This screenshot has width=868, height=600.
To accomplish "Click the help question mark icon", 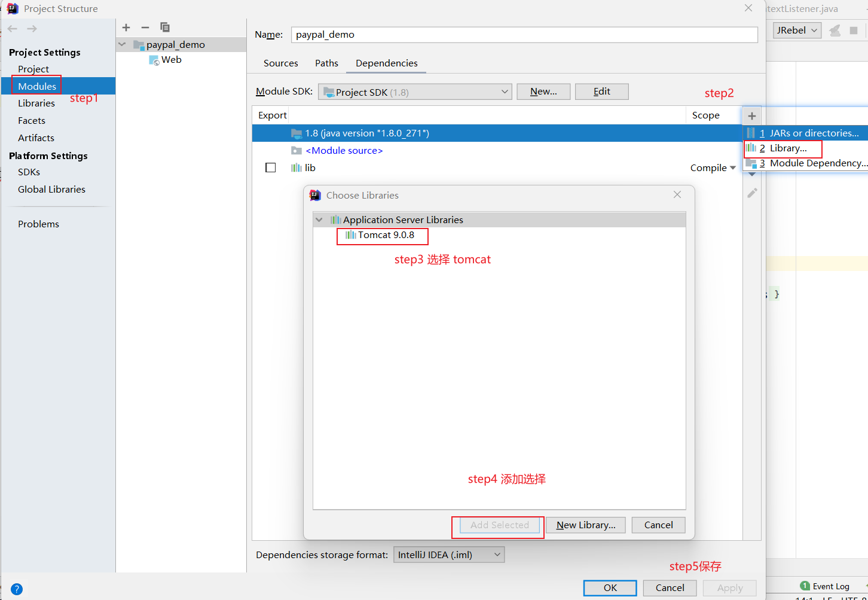I will [17, 589].
